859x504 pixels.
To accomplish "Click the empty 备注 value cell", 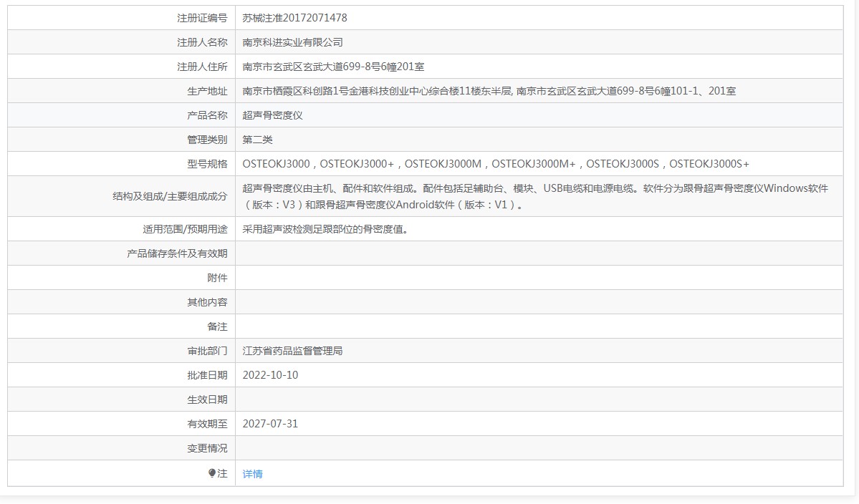I will point(539,326).
